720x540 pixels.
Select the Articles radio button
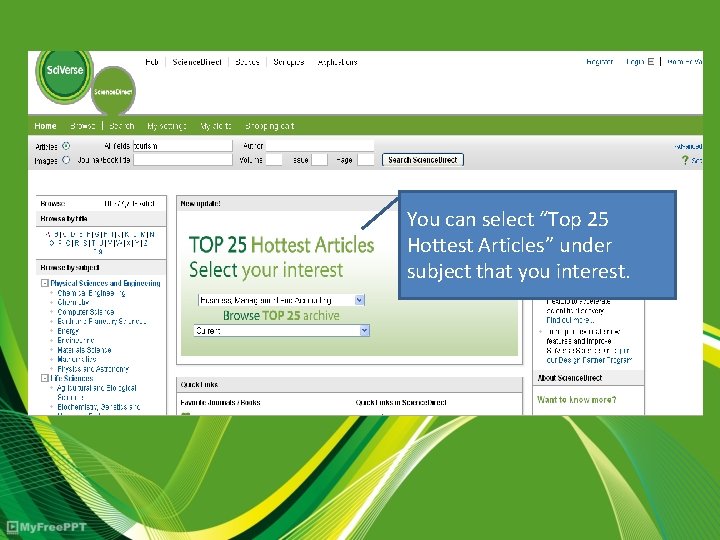tap(66, 146)
